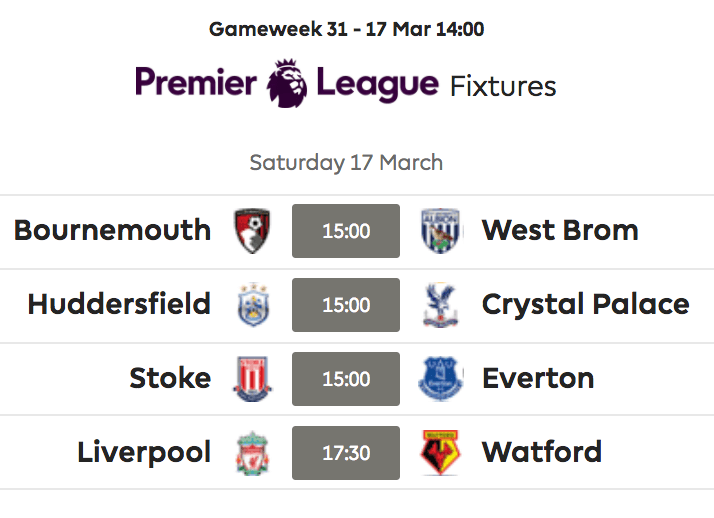Click the Stoke City crest
The height and width of the screenshot is (518, 714).
(x=252, y=379)
